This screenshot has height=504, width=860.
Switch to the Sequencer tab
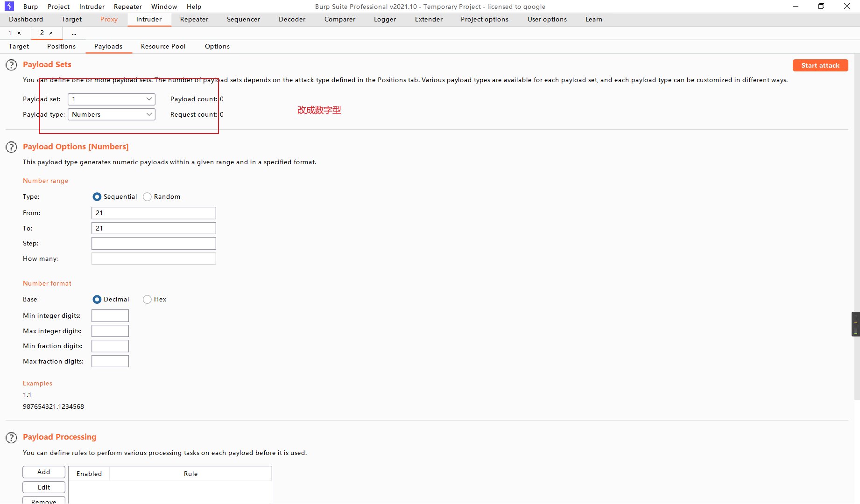(x=243, y=19)
